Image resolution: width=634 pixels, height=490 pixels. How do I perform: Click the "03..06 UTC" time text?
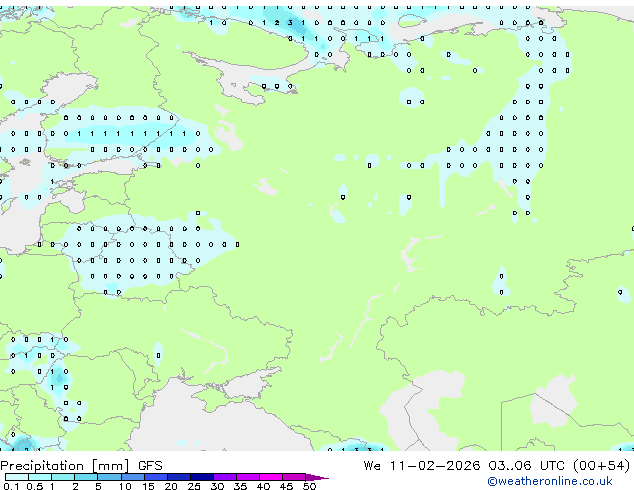[526, 466]
